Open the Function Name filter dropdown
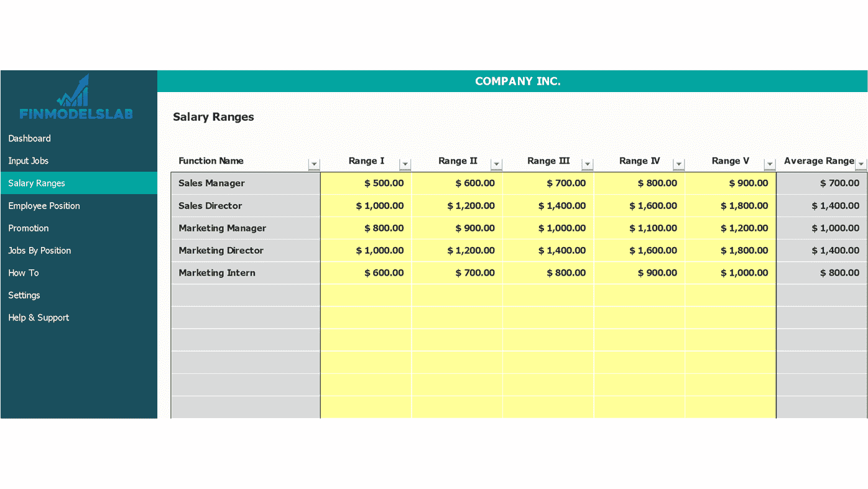 pos(314,164)
